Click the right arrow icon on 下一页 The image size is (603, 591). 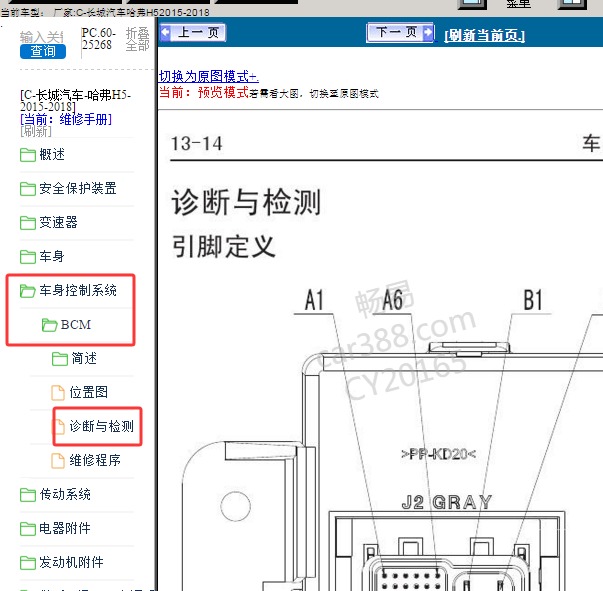(x=428, y=32)
